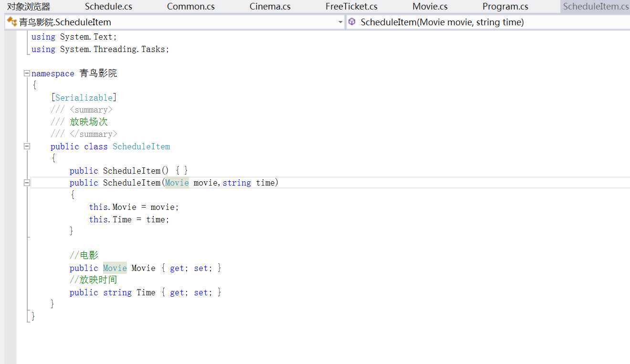Screen dimensions: 630x364
Task: Click the method cube icon in member dropdown
Action: coord(352,22)
